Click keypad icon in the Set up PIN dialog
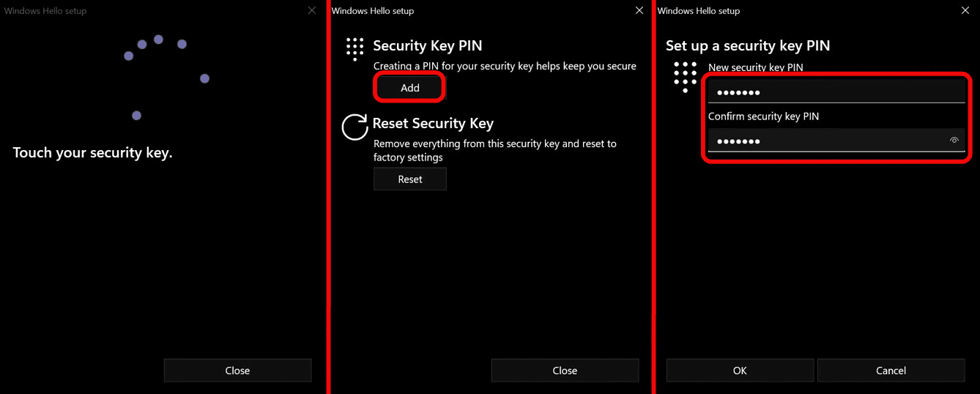Viewport: 980px width, 394px height. click(x=685, y=76)
